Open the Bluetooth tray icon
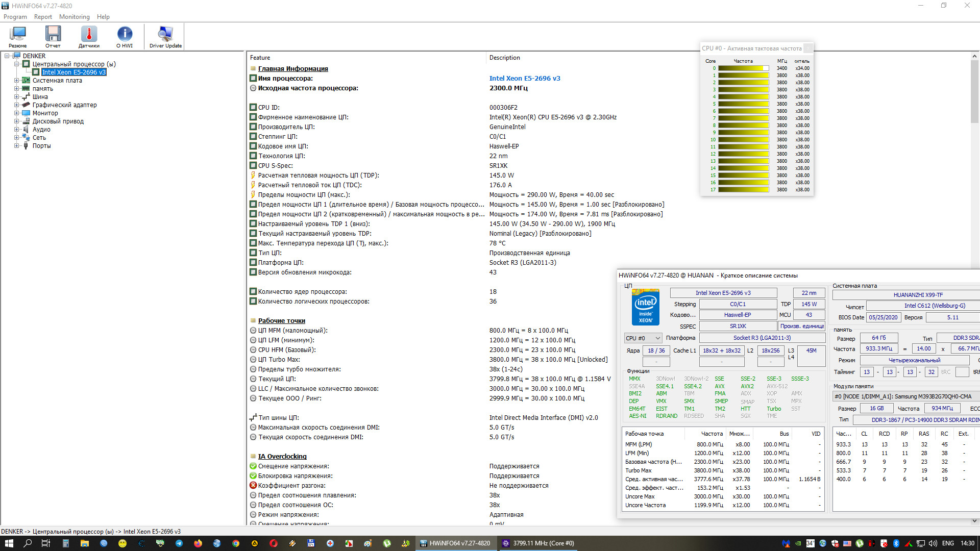This screenshot has height=551, width=980. (x=896, y=543)
